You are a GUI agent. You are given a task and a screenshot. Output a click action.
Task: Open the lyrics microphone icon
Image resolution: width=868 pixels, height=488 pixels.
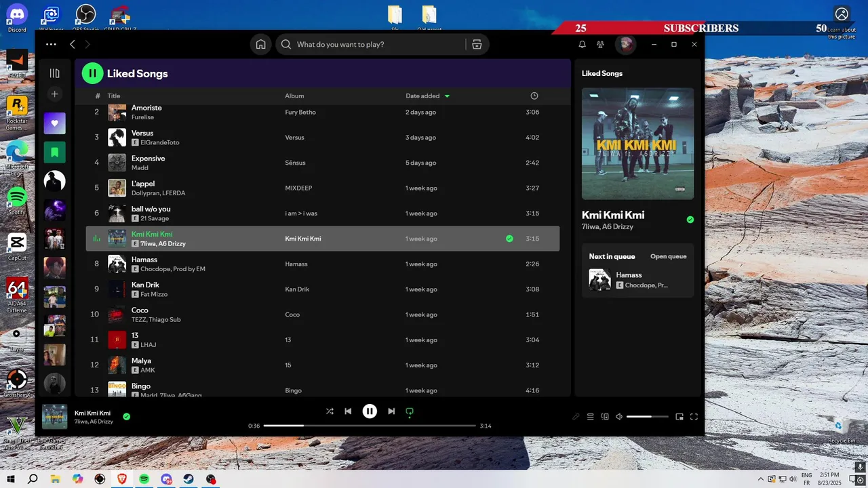[x=576, y=417]
